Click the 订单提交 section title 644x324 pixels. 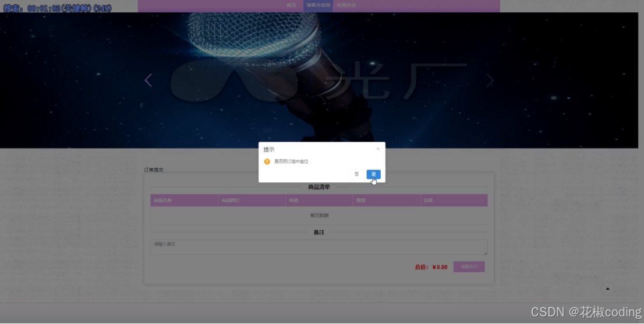click(154, 170)
